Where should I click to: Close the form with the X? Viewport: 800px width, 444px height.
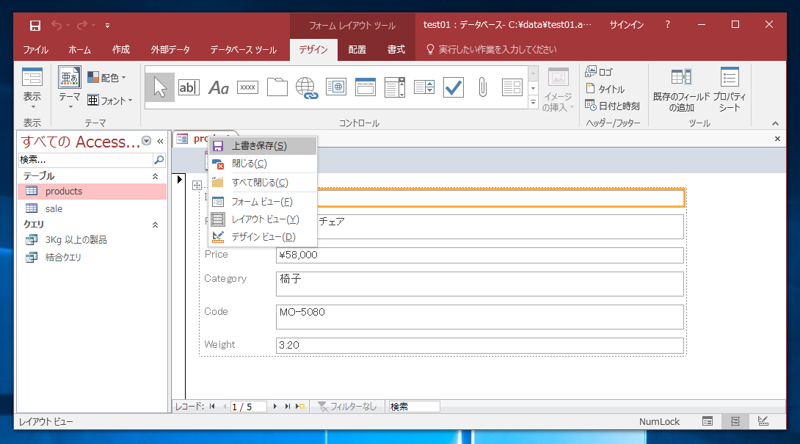[x=777, y=139]
